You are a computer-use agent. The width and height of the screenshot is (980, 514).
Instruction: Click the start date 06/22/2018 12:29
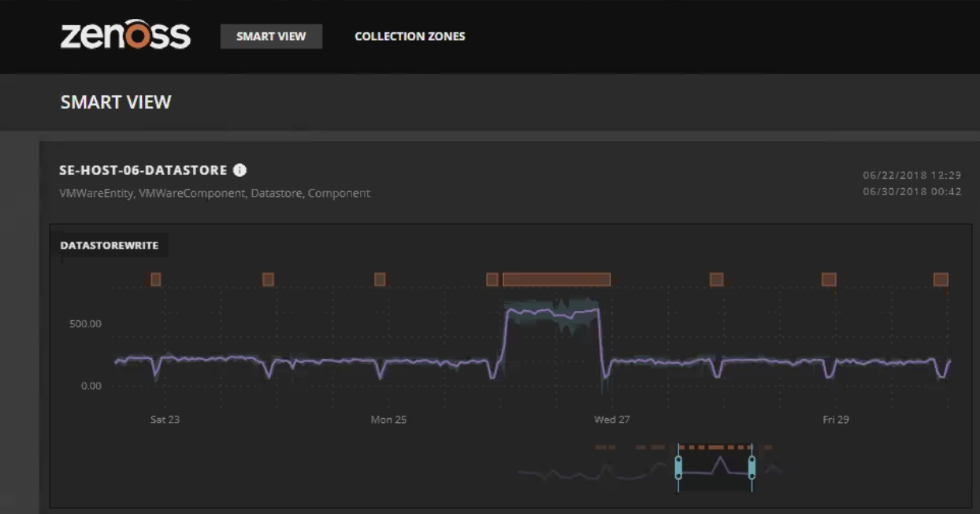coord(911,176)
